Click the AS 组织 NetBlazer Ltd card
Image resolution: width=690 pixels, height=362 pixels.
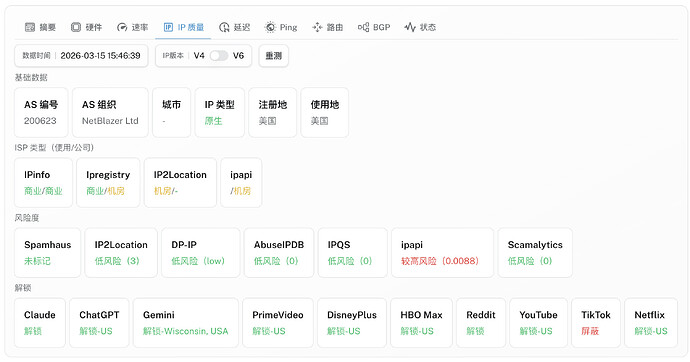point(110,113)
